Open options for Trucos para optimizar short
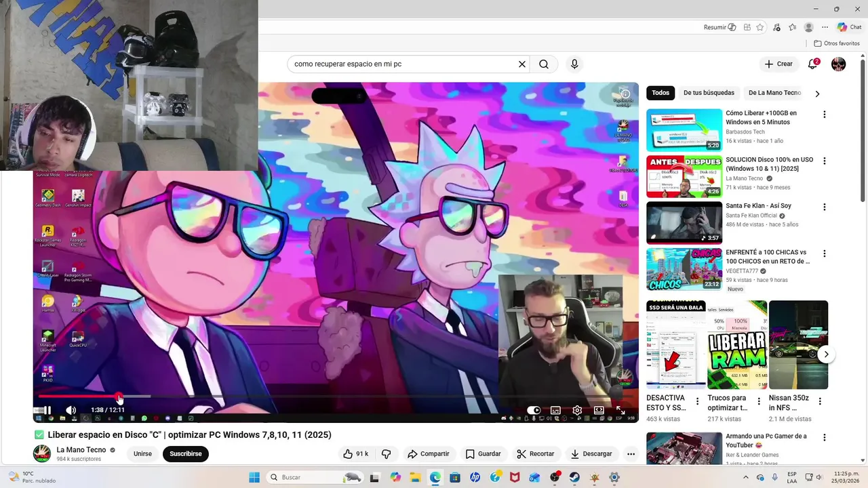The height and width of the screenshot is (488, 868). 759,401
